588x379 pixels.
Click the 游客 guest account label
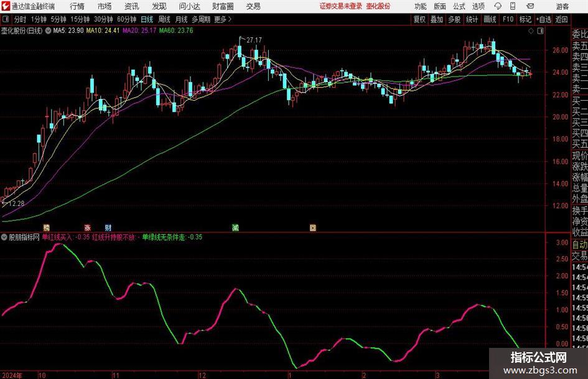point(562,6)
